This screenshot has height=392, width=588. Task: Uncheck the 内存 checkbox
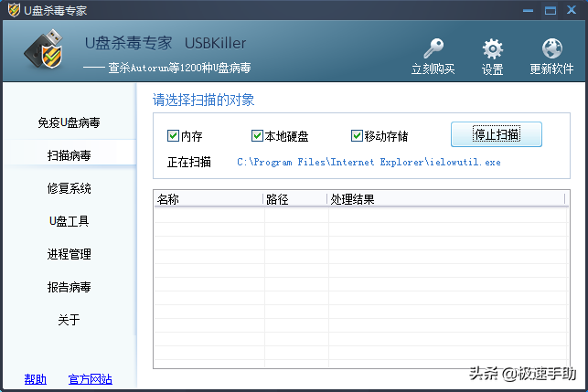(x=173, y=135)
